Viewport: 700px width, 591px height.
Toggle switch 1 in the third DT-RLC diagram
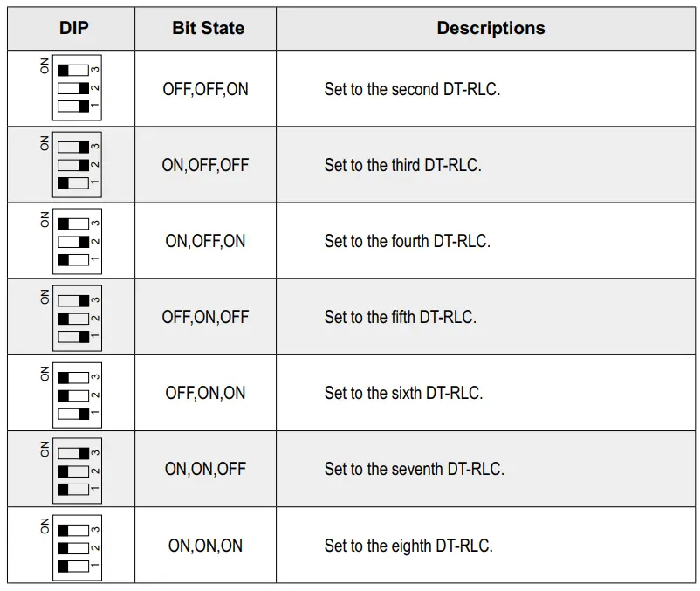point(73,183)
